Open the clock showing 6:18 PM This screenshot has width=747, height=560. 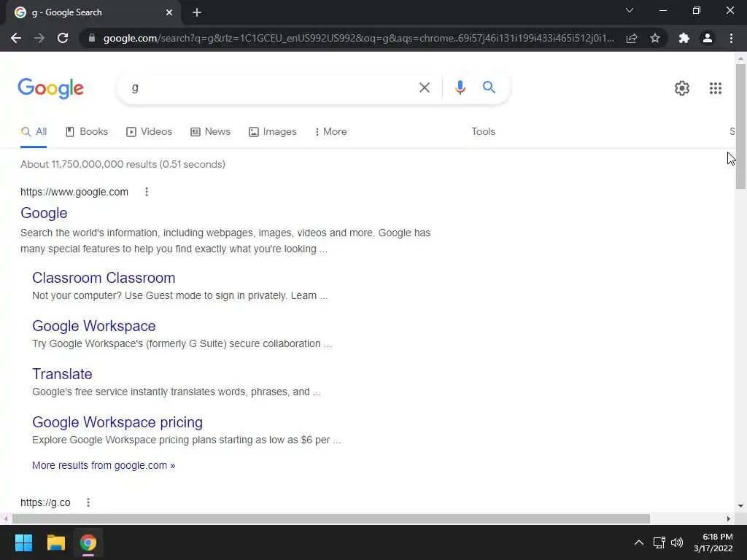coord(713,542)
